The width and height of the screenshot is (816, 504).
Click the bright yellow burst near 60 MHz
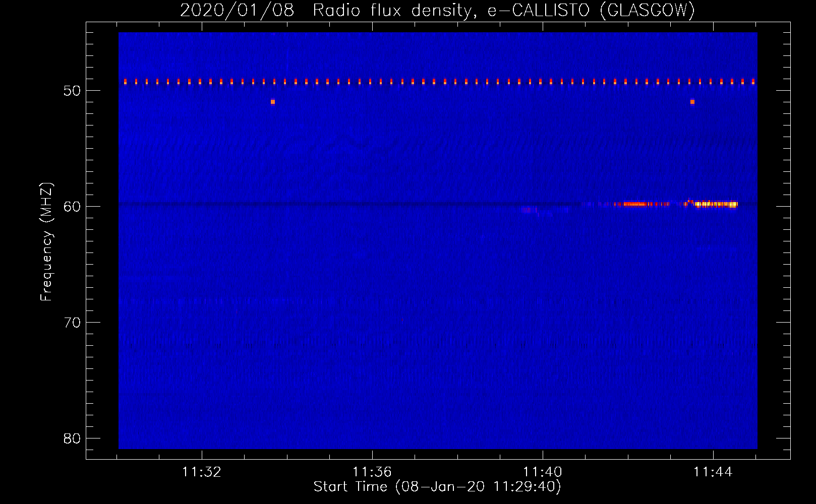pos(716,204)
